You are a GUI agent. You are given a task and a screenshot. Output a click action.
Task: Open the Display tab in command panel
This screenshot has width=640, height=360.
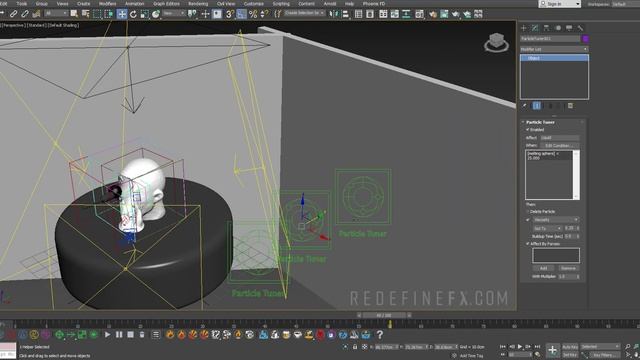pyautogui.click(x=569, y=28)
